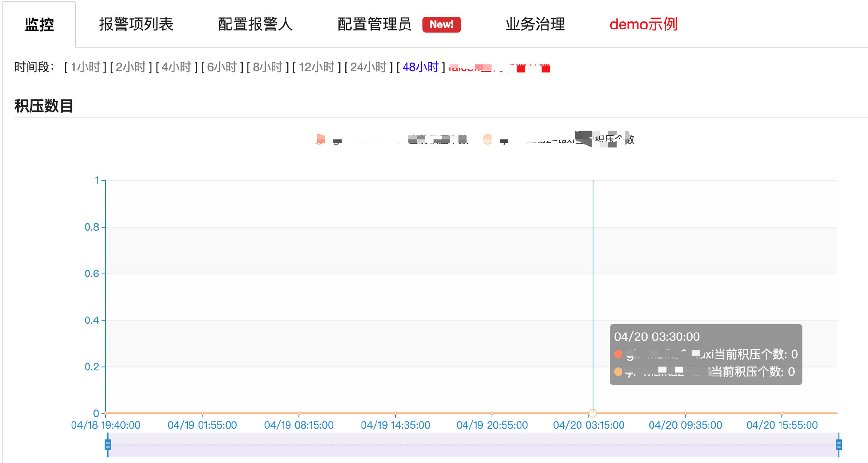Screen dimensions: 868x463
Task: Select the 12小时 time range
Action: (316, 67)
